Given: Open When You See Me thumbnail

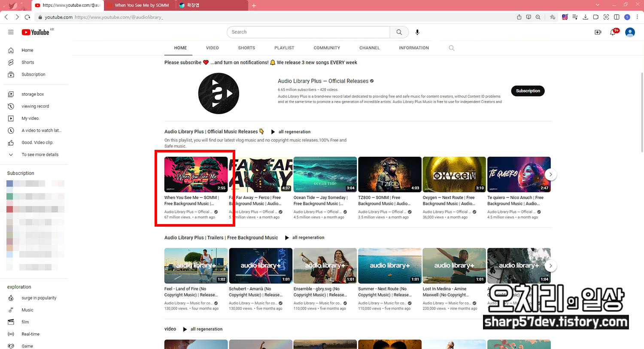Looking at the screenshot, I should (x=196, y=174).
